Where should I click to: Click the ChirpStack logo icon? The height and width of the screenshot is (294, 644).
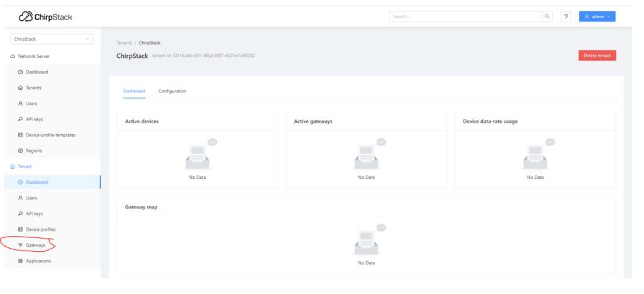point(26,17)
